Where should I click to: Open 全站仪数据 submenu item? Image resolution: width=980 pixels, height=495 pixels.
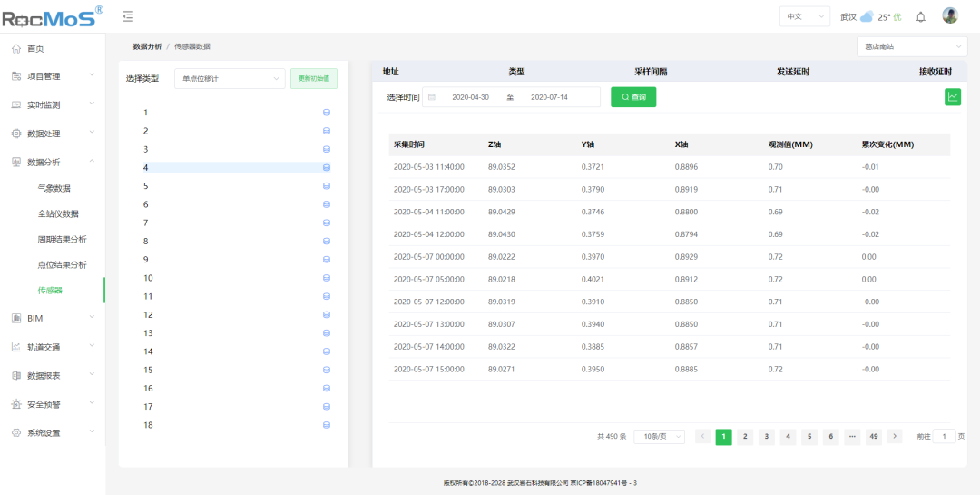point(58,213)
